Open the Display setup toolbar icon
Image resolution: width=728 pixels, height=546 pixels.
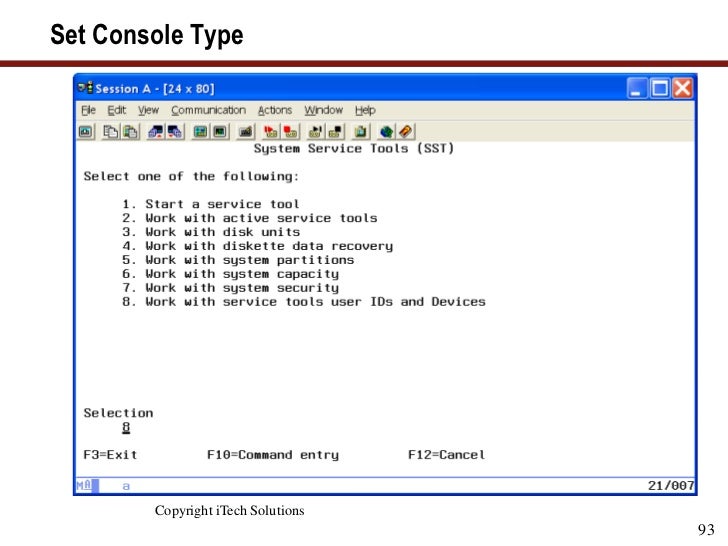click(x=201, y=132)
